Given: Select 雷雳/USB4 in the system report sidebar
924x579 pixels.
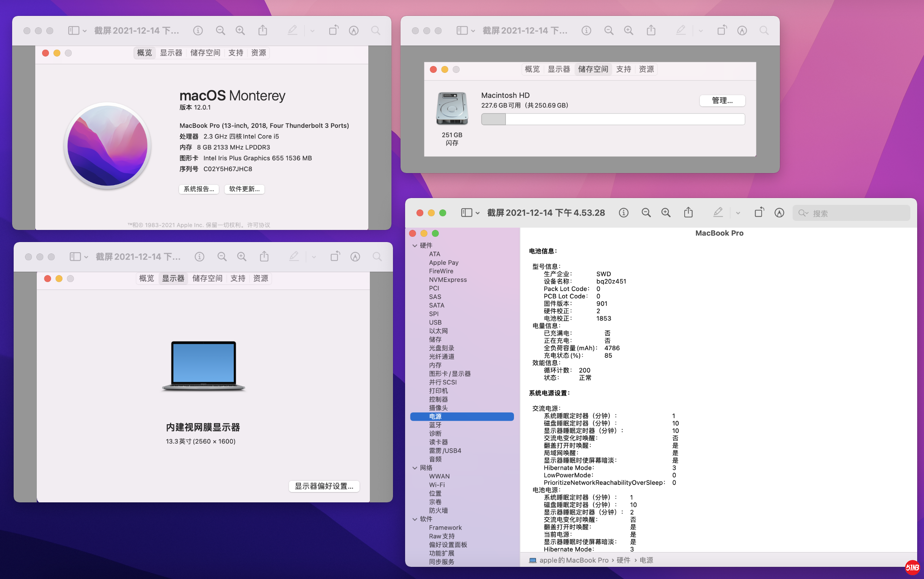Looking at the screenshot, I should (x=445, y=451).
